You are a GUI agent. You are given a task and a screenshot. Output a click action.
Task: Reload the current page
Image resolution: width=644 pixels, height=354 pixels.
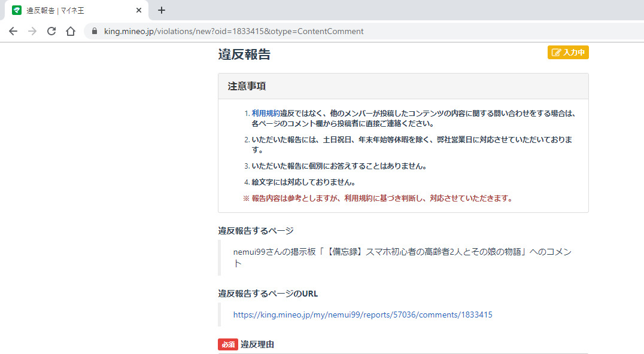point(51,31)
